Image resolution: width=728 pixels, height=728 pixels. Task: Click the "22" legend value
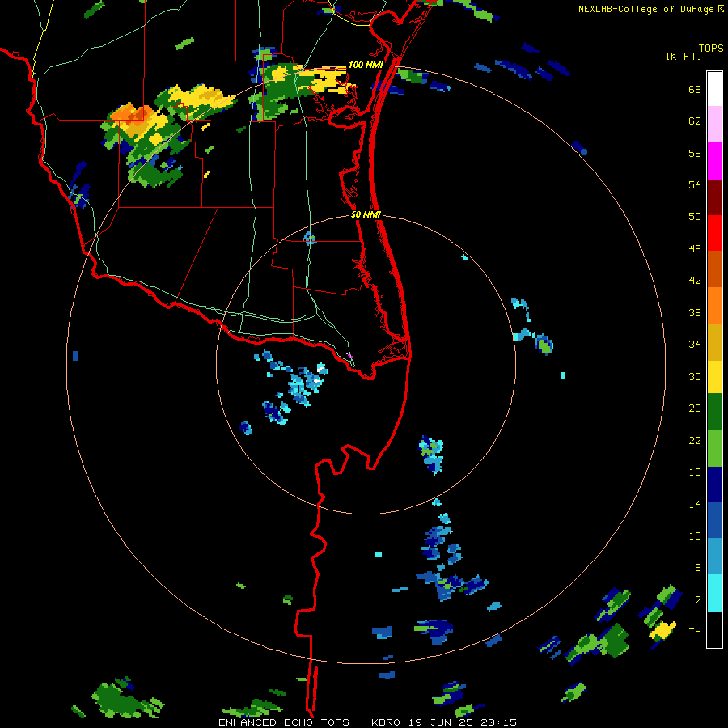[695, 441]
